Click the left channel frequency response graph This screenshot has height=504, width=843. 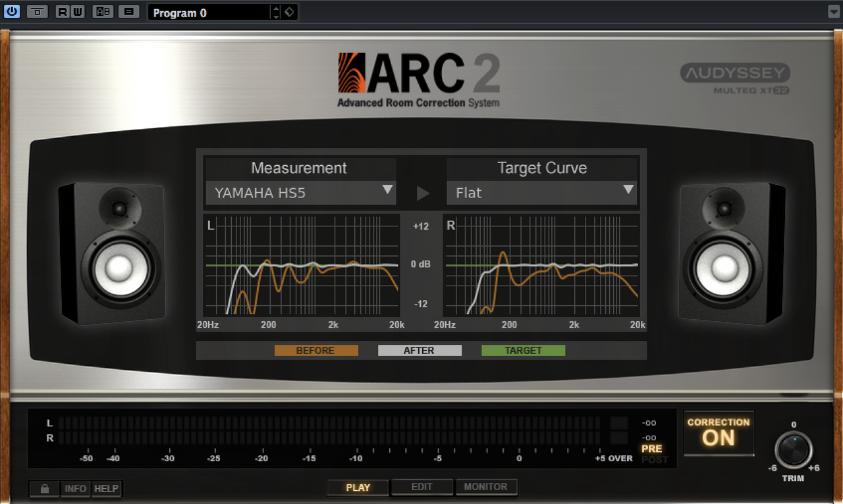coord(302,265)
